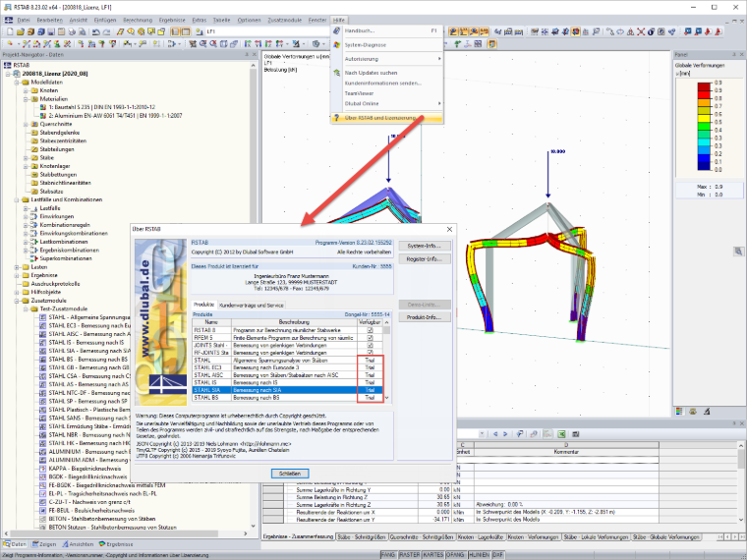Expand the Lasten tree node

coord(17,267)
